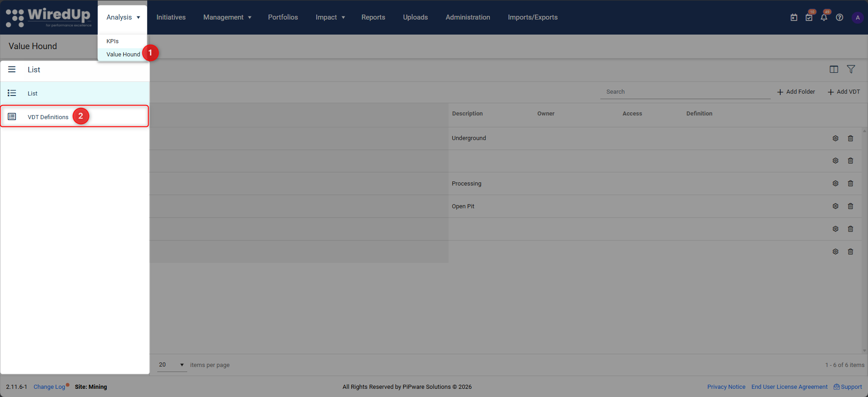Open the End User License Agreement link
This screenshot has height=397, width=868.
click(x=789, y=387)
